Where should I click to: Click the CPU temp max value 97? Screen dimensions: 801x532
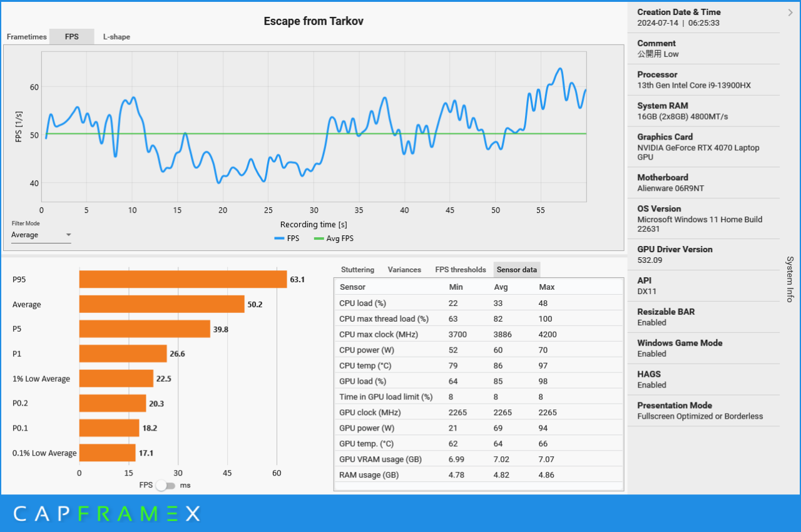click(543, 366)
